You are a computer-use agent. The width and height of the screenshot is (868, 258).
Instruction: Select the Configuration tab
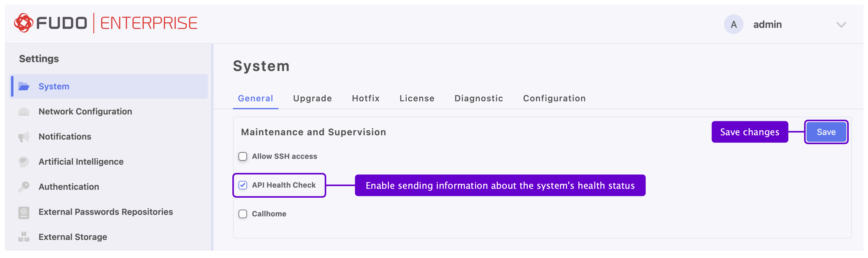tap(554, 99)
